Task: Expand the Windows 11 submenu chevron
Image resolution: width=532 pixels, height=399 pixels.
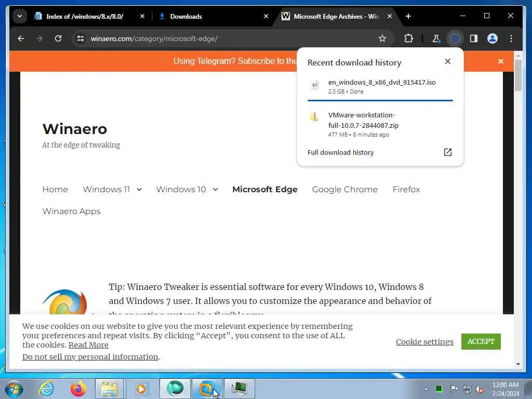Action: [x=139, y=189]
